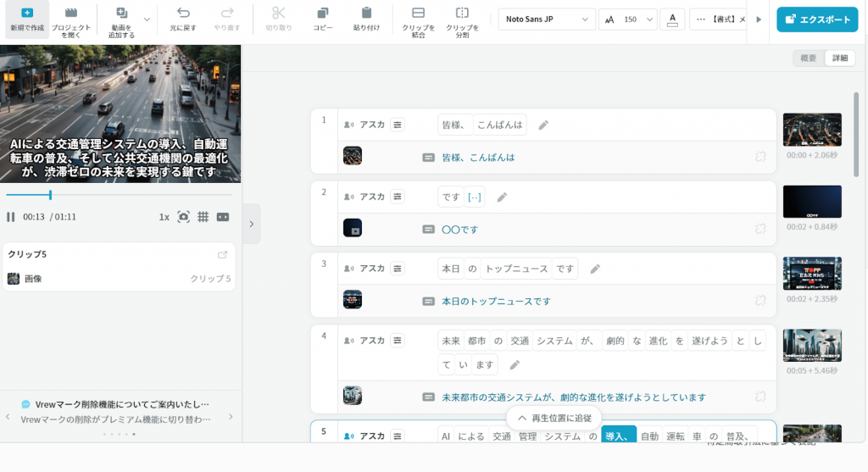Click the 再生位置に追従 button
868x472 pixels.
[x=554, y=418]
